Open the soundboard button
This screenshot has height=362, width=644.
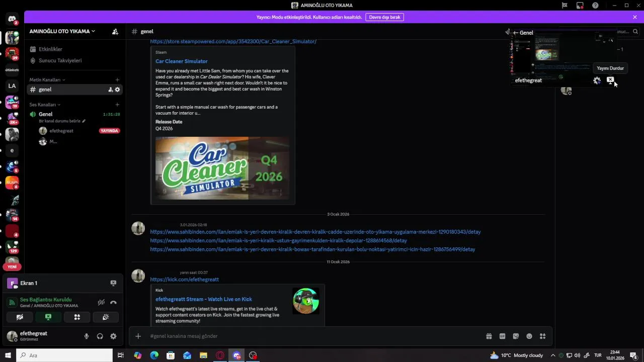[106, 317]
